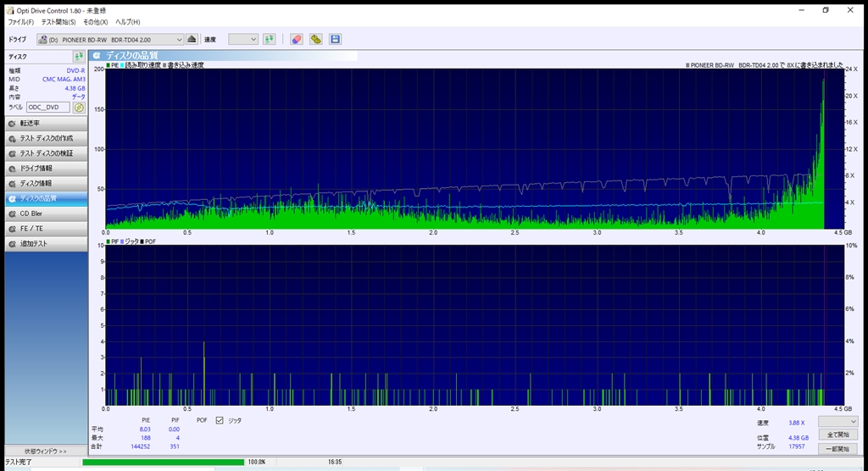This screenshot has width=868, height=471.
Task: Open the ヘルプ(H) menu
Action: tap(128, 21)
